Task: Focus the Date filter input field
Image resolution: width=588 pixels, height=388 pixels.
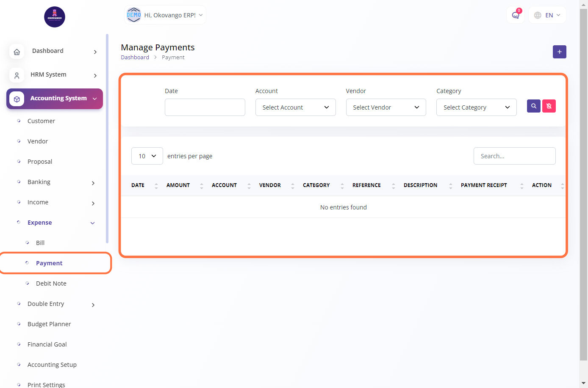Action: (205, 107)
